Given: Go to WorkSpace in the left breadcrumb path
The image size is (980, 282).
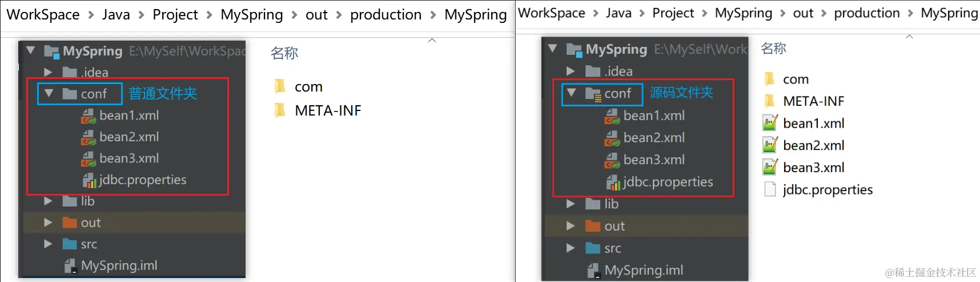Looking at the screenshot, I should click(43, 14).
